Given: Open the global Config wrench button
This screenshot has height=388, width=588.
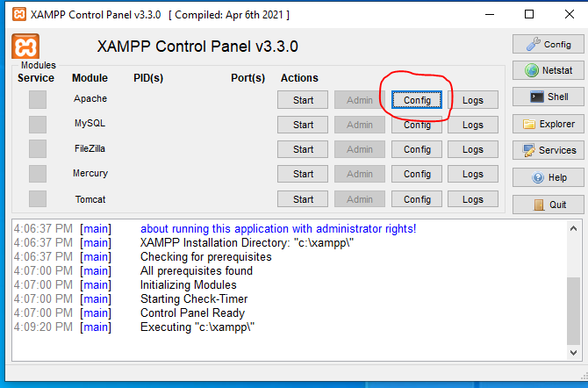Looking at the screenshot, I should [x=549, y=44].
